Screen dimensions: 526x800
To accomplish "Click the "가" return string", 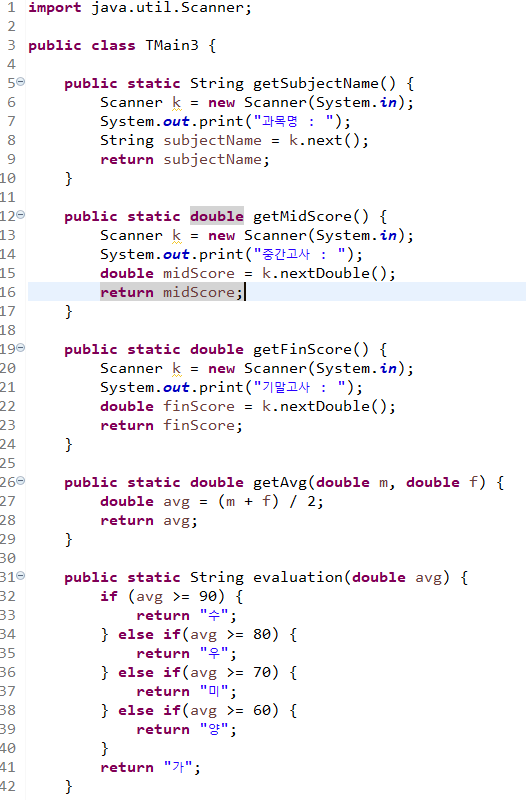I will (x=178, y=767).
